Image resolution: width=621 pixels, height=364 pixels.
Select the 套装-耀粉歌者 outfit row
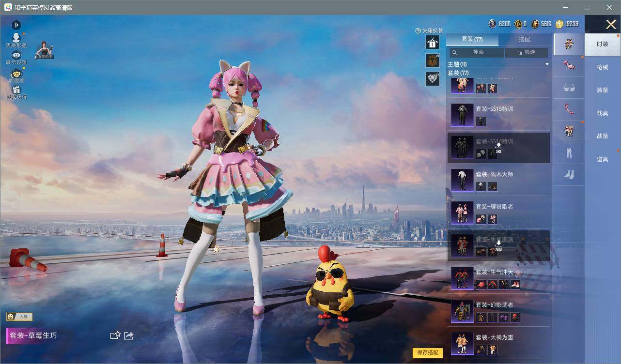(498, 212)
